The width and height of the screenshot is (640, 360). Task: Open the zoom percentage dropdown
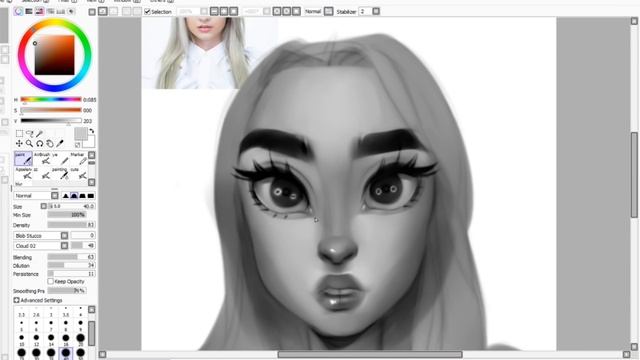coord(203,11)
